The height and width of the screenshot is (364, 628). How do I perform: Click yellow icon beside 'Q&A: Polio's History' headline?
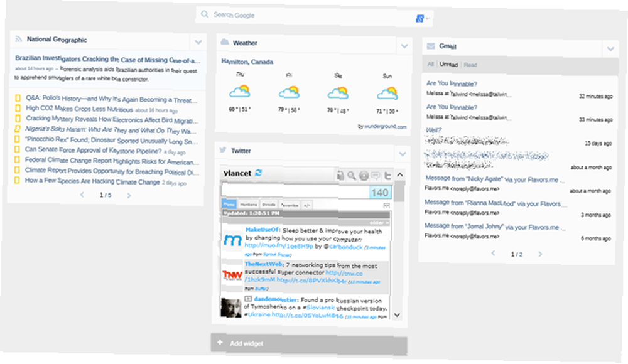point(18,98)
